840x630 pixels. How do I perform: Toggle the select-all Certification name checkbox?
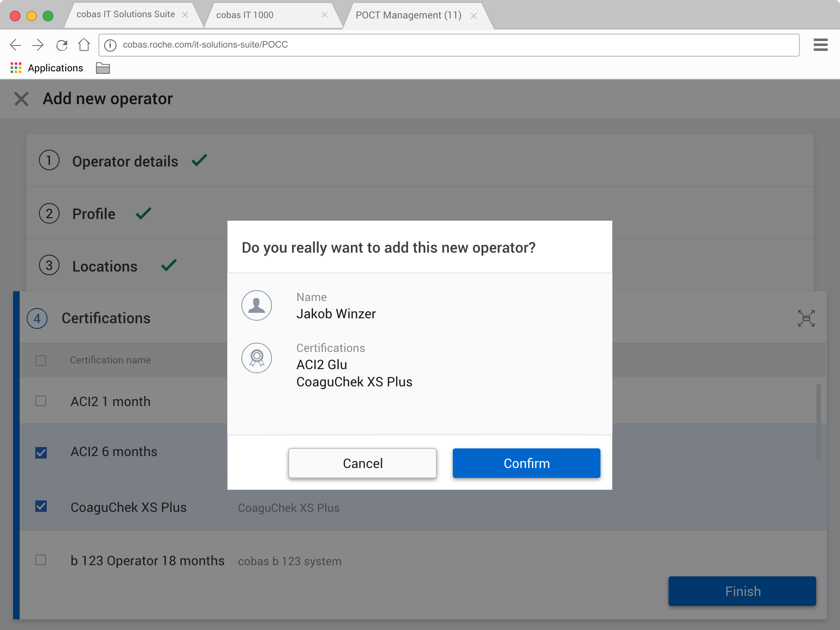[41, 361]
